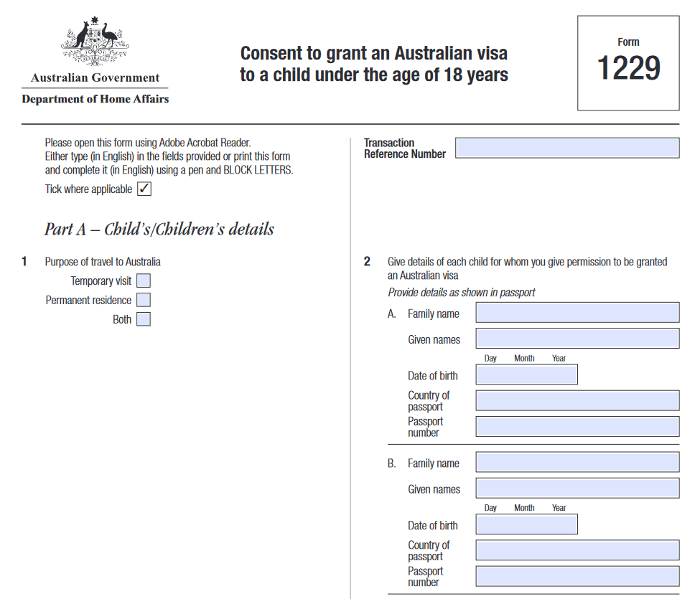Screen dimensions: 700x599
Task: Click child A Country of passport field
Action: pos(578,400)
